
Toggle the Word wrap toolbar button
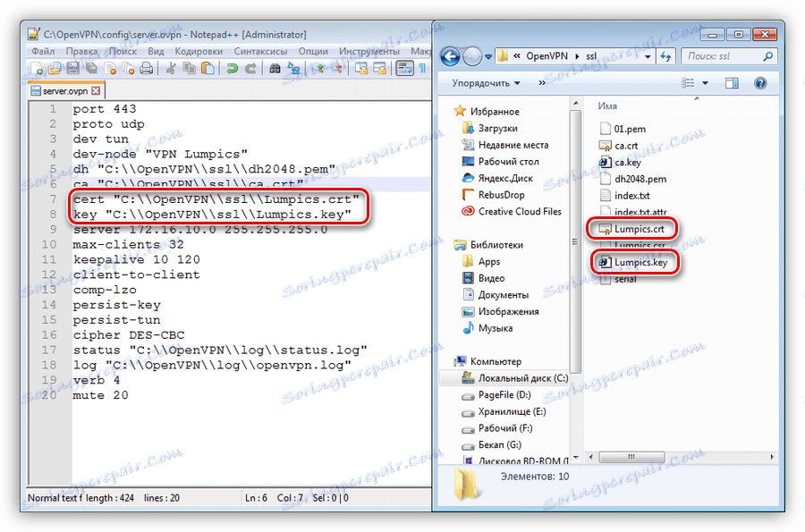click(x=404, y=69)
